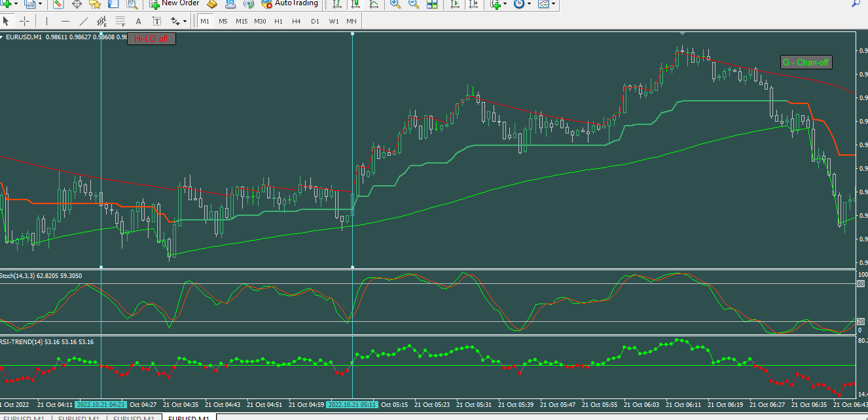Select the M15 timeframe button

pyautogui.click(x=242, y=21)
